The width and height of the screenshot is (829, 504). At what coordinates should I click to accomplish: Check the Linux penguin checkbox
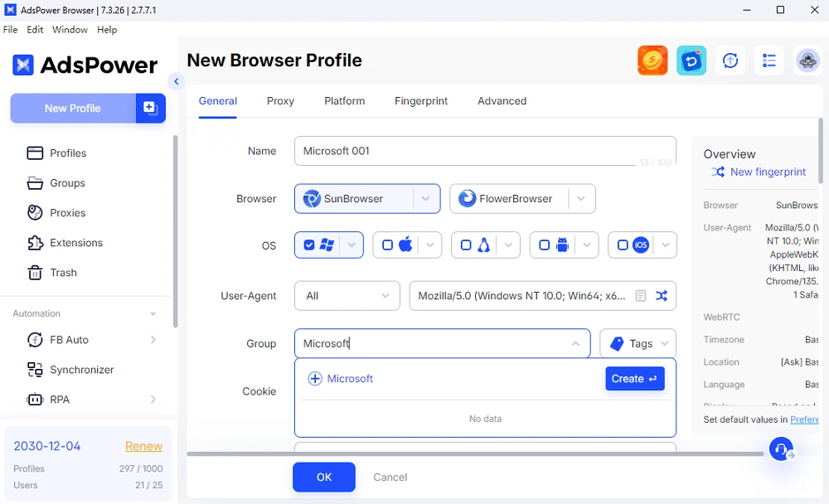(466, 245)
